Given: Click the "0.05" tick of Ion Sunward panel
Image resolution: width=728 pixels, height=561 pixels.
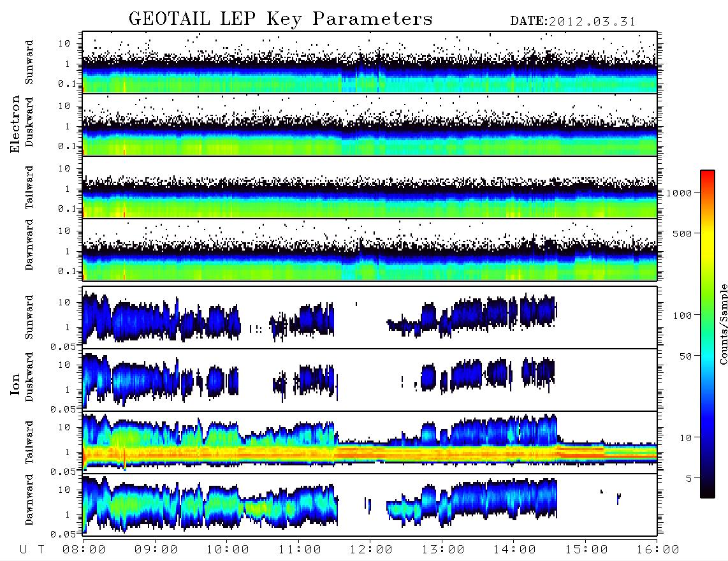Looking at the screenshot, I should click(62, 347).
